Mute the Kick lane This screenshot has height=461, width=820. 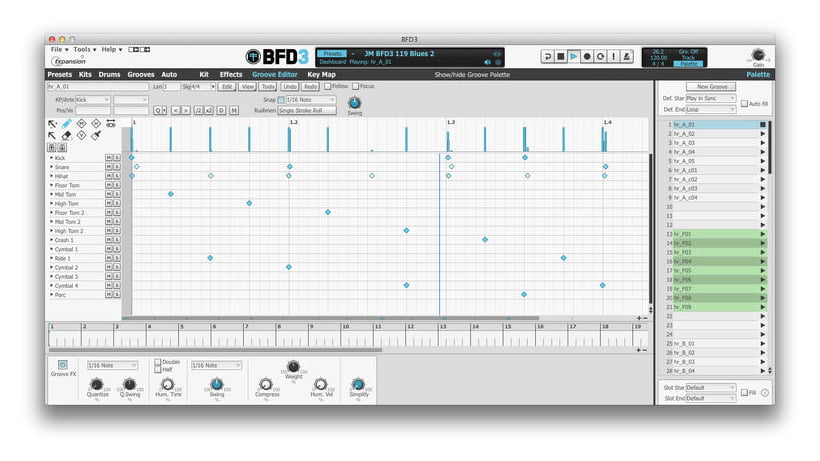(109, 157)
